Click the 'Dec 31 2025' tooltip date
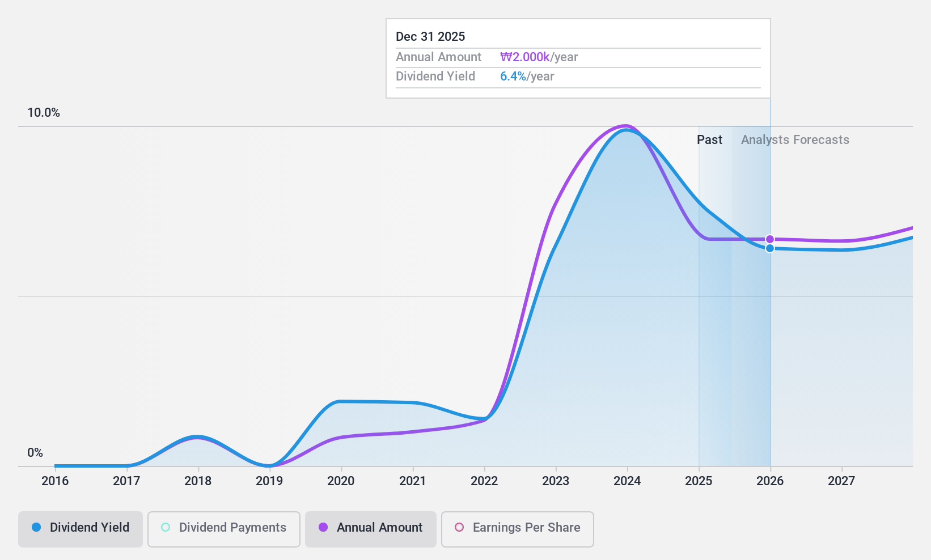Screen dimensions: 931x560 click(x=430, y=37)
